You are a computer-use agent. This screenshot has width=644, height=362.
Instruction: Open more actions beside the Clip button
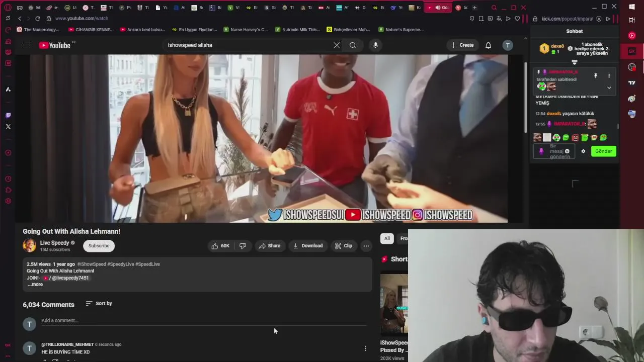366,246
